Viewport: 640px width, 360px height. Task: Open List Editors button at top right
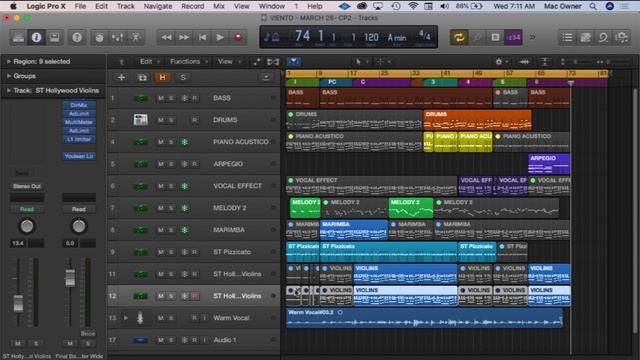(x=567, y=38)
